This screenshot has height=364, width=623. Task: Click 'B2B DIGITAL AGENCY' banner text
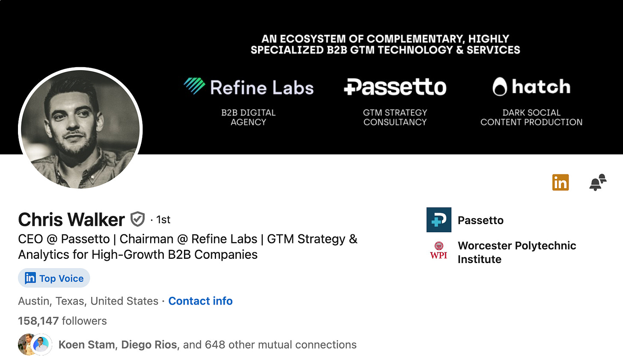pyautogui.click(x=249, y=117)
